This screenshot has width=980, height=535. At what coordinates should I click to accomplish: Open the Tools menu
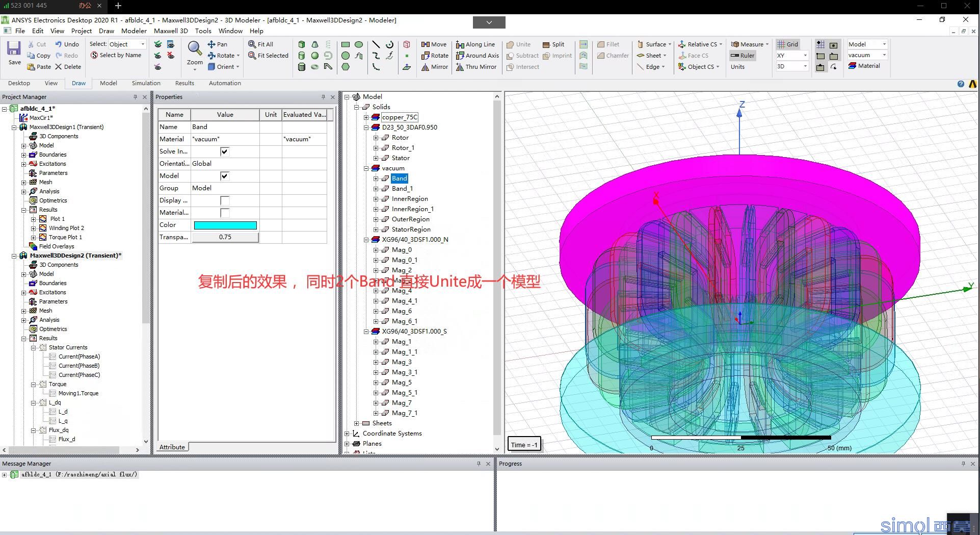coord(203,31)
